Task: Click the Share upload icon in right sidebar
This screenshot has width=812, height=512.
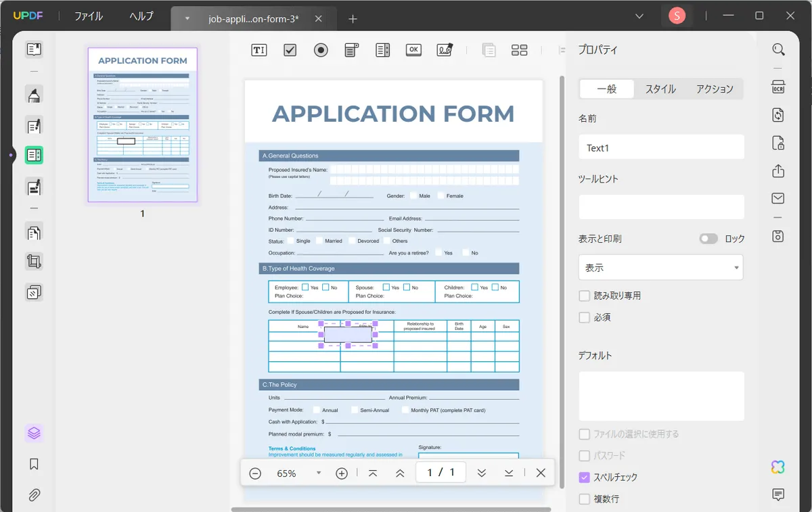Action: pos(778,171)
